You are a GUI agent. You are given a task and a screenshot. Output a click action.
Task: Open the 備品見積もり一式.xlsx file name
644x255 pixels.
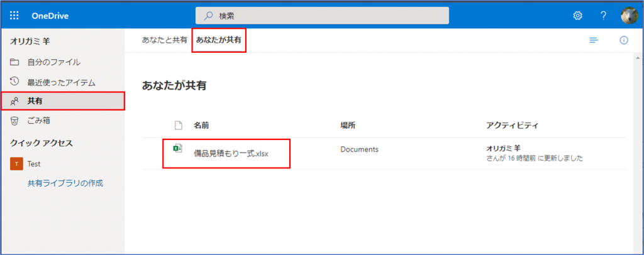pos(231,154)
